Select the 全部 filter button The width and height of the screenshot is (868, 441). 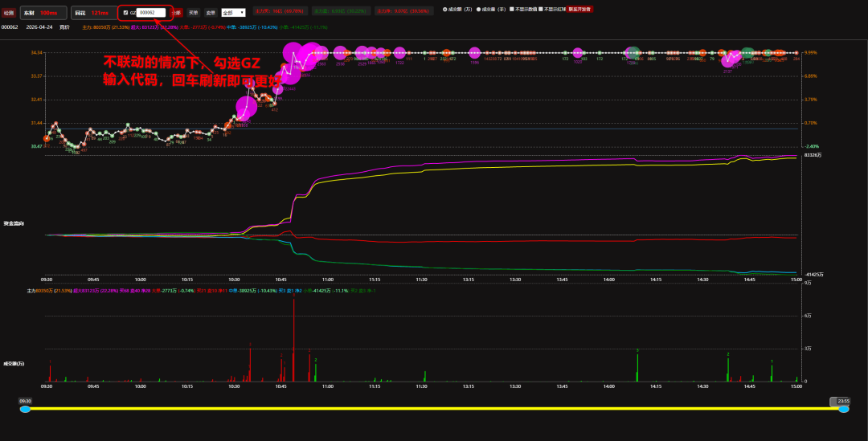(x=176, y=13)
